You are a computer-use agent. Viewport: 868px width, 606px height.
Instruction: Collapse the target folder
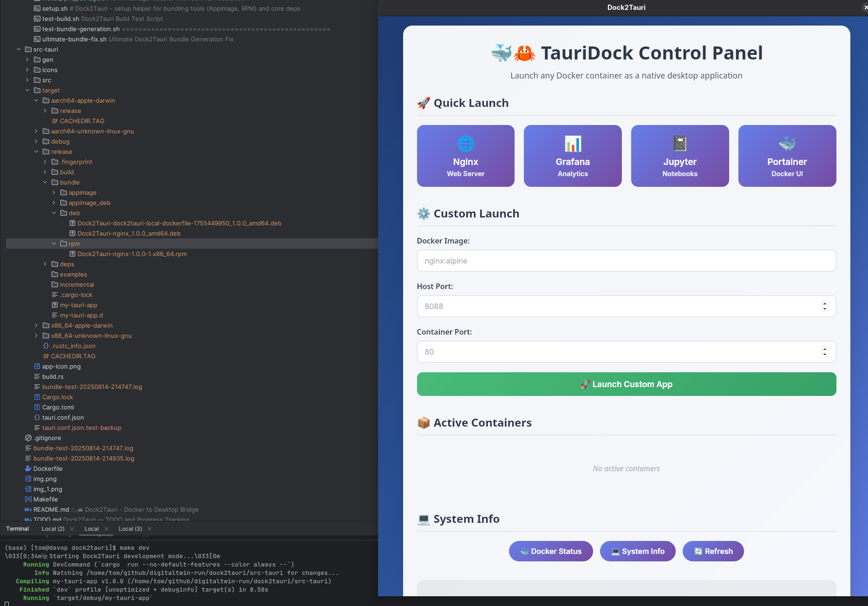pos(27,90)
